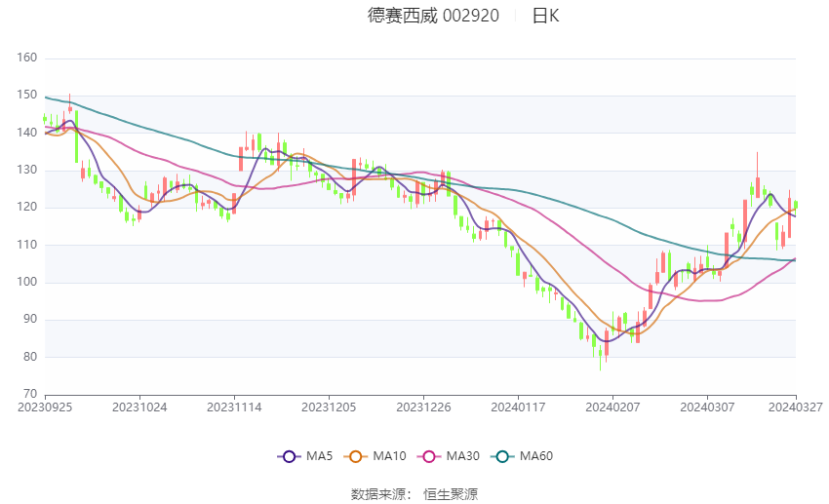This screenshot has width=829, height=504.
Task: Click the 70 price axis label
Action: [30, 394]
